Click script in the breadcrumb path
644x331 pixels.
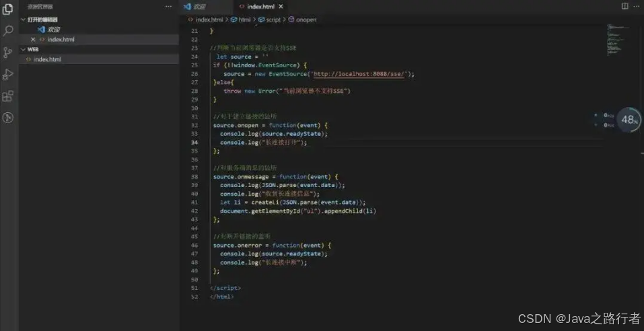tap(273, 20)
